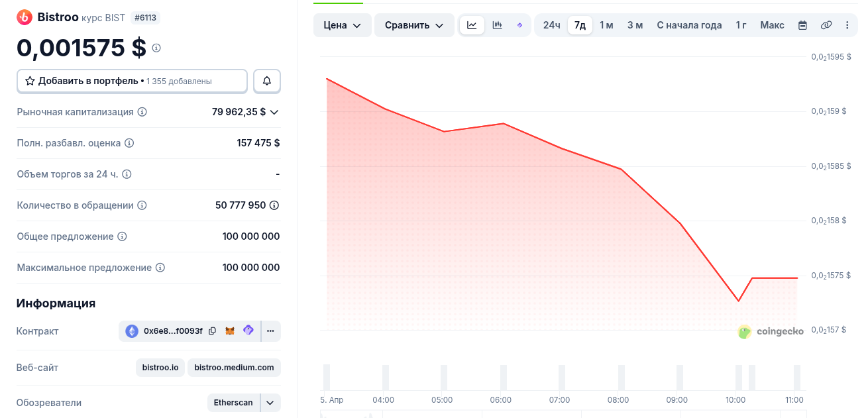Click the chart low point near 10:00
This screenshot has width=868, height=418.
[738, 301]
